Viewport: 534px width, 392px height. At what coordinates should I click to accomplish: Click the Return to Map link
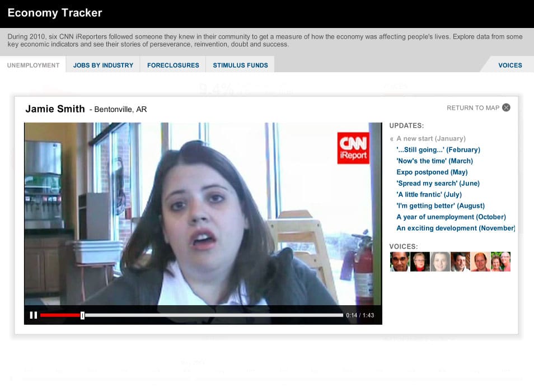point(472,108)
